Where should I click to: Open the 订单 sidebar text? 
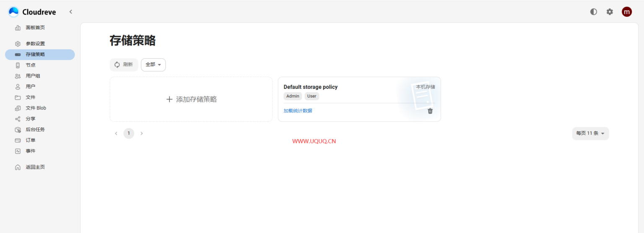pyautogui.click(x=31, y=140)
